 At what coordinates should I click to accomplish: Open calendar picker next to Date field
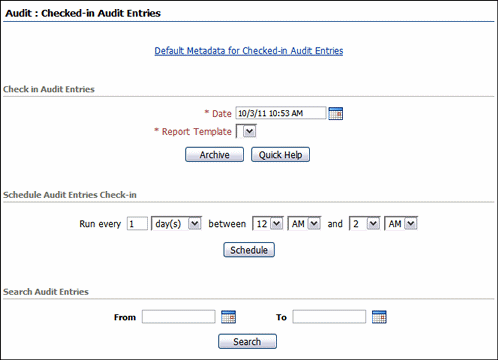pyautogui.click(x=335, y=113)
